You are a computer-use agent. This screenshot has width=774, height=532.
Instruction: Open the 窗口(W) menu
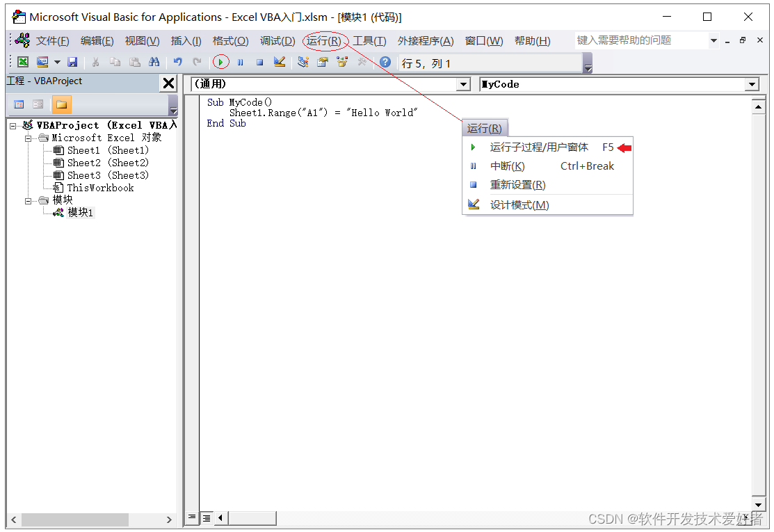tap(484, 41)
